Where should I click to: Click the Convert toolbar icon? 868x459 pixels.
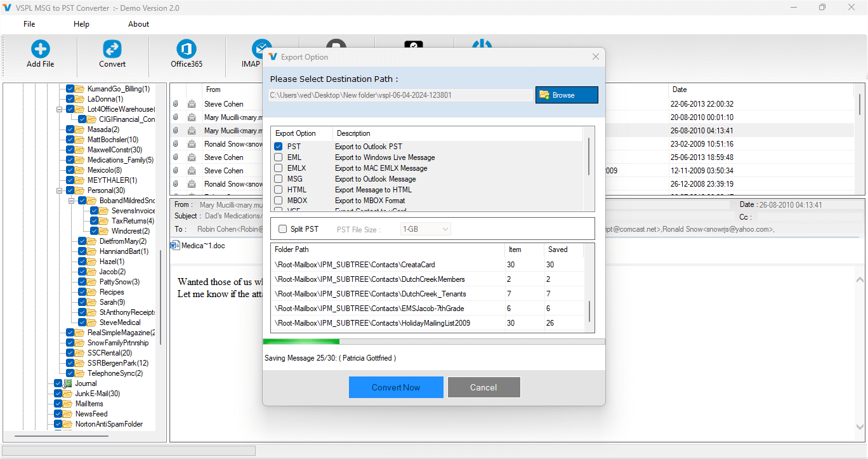point(112,50)
